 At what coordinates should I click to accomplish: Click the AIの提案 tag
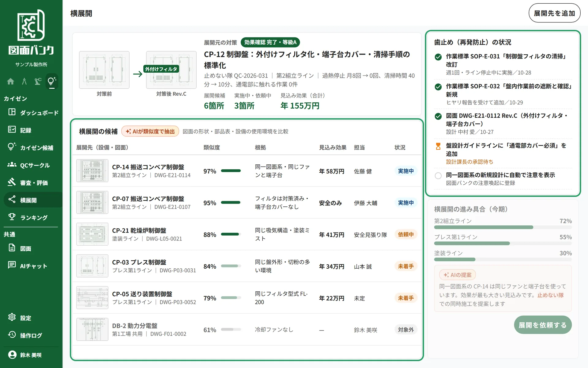click(458, 275)
